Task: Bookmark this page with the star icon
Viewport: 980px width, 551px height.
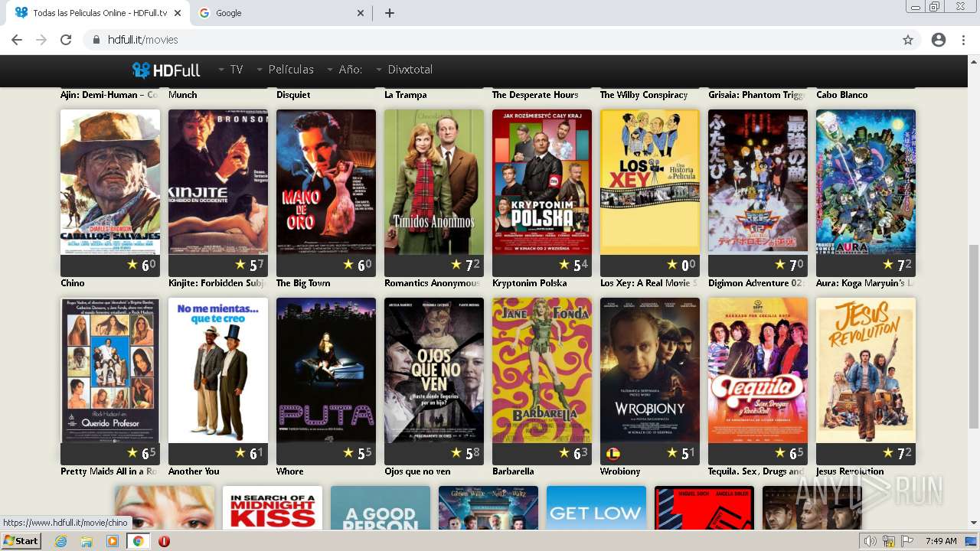Action: pos(908,40)
